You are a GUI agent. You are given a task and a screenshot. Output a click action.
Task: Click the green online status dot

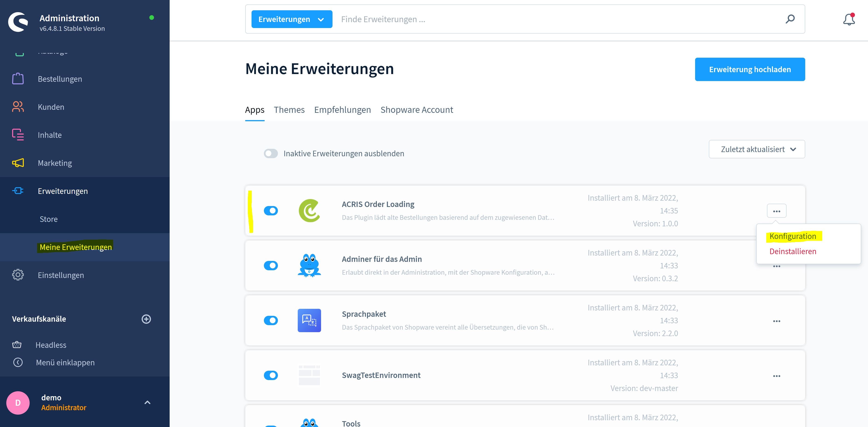[x=152, y=18]
